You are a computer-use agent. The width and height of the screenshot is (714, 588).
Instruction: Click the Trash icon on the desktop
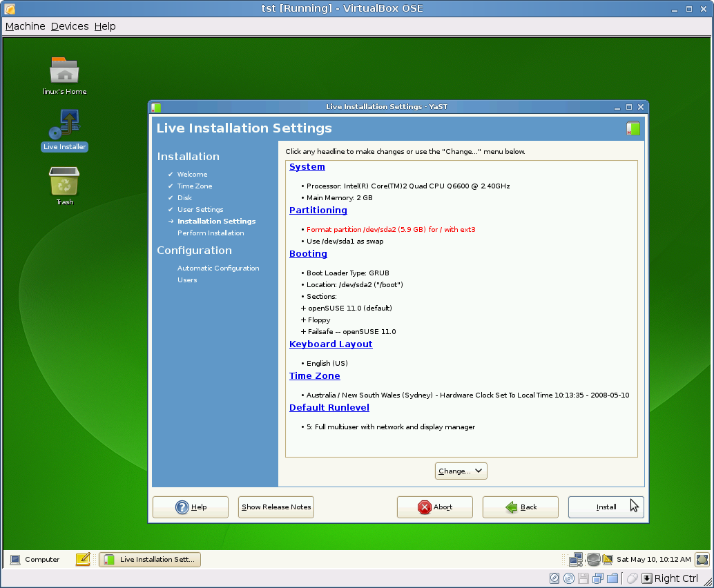64,182
